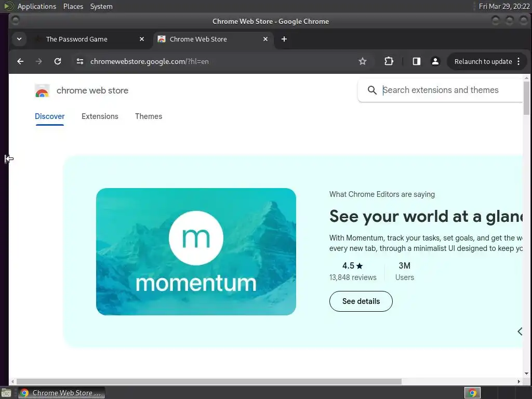
Task: Reload the Chrome Web Store page
Action: 58,61
